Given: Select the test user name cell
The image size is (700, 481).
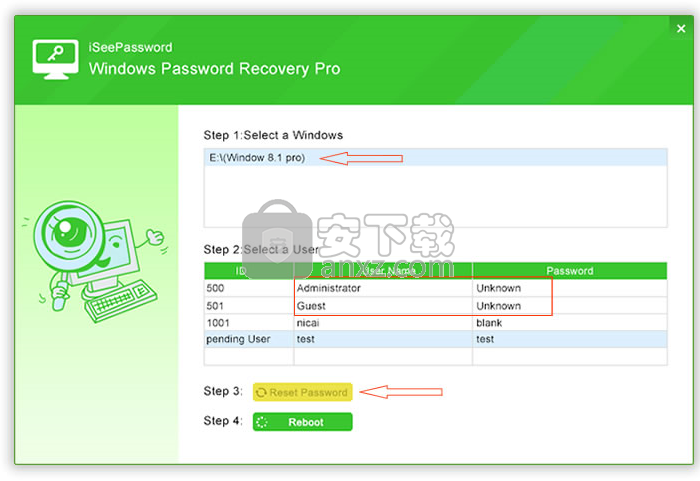Looking at the screenshot, I should pyautogui.click(x=383, y=339).
